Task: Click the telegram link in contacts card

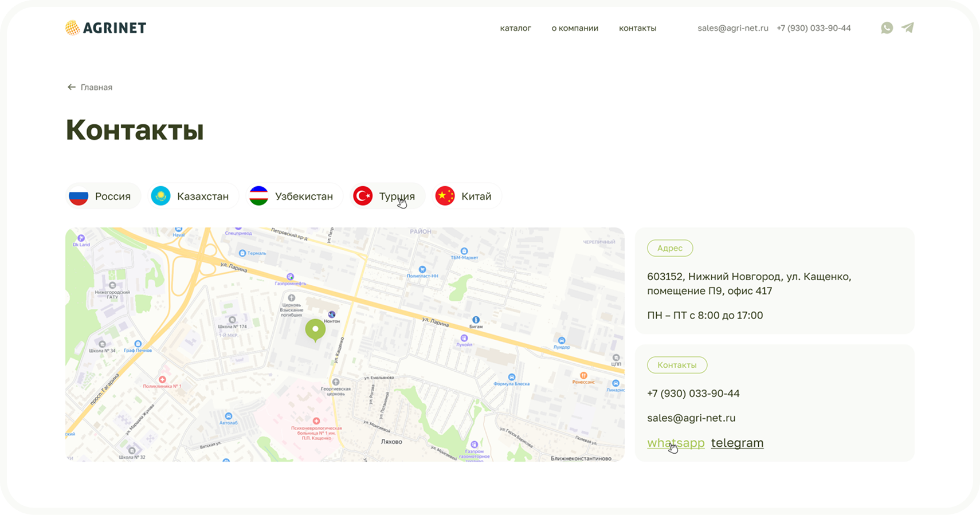Action: coord(737,443)
